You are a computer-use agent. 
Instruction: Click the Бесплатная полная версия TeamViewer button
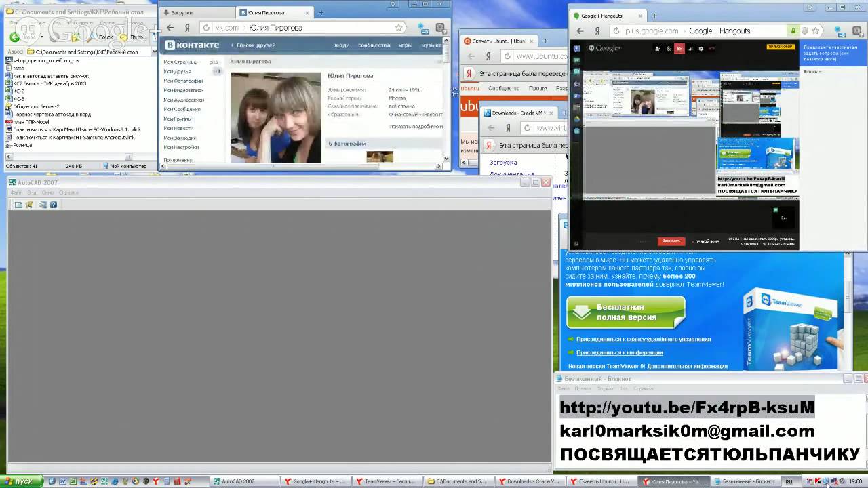[x=626, y=312]
